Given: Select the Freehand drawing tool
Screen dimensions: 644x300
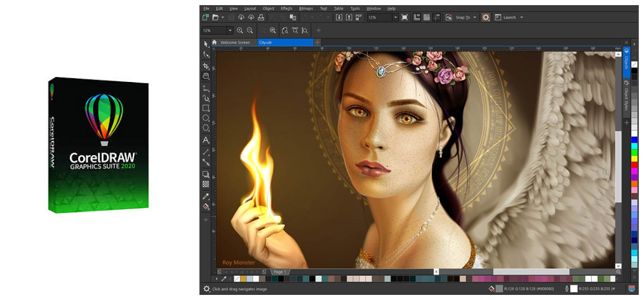Looking at the screenshot, I should click(x=206, y=88).
